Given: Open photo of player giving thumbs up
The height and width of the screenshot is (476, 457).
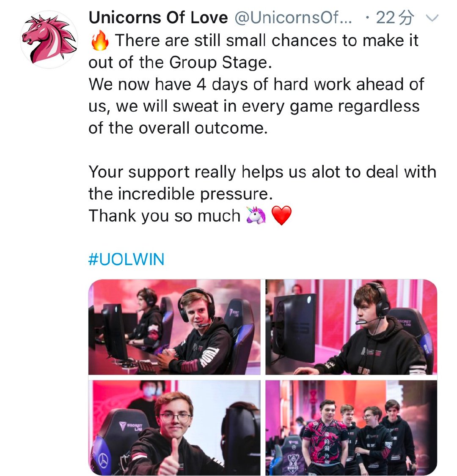Looking at the screenshot, I should [174, 427].
